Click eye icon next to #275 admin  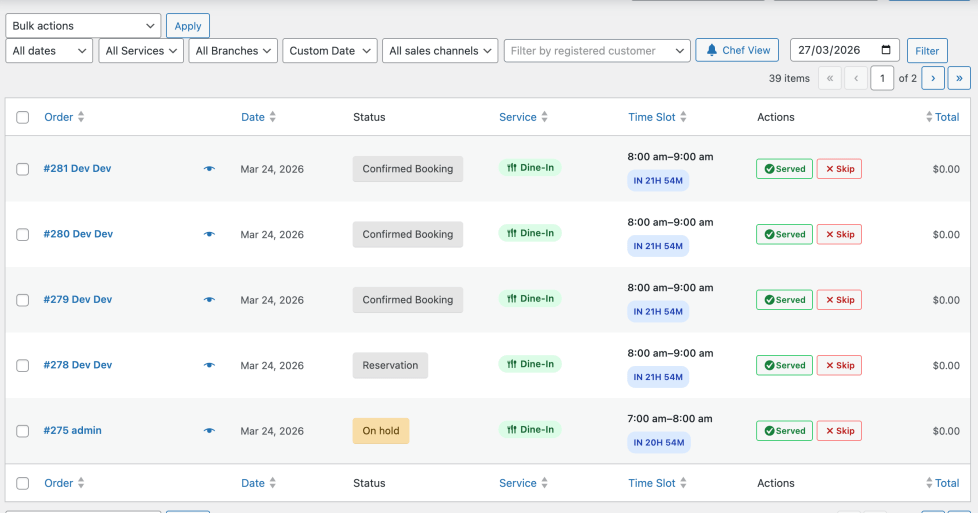click(x=209, y=431)
